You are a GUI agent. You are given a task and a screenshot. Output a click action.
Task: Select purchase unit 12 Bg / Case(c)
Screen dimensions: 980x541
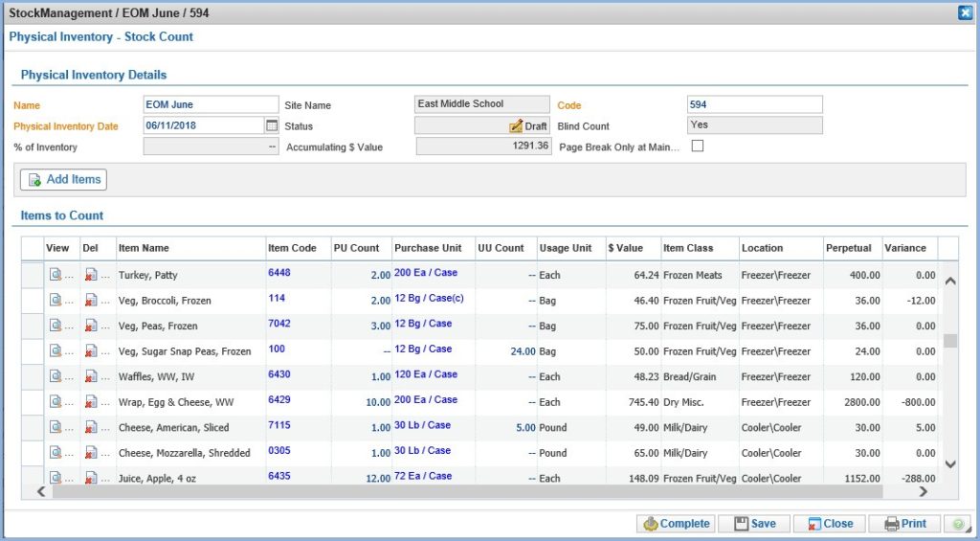(430, 299)
